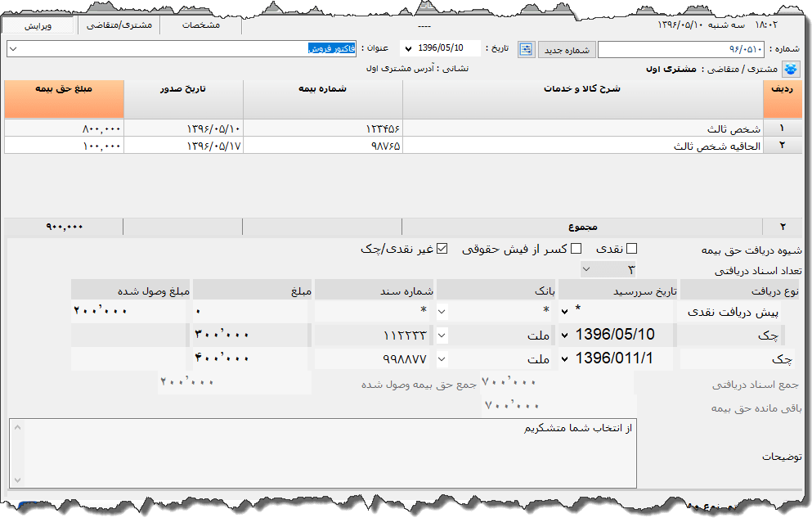Screen dimensions: 812x518
Task: Click the calendar icon next to تاریخ
Action: (x=525, y=50)
